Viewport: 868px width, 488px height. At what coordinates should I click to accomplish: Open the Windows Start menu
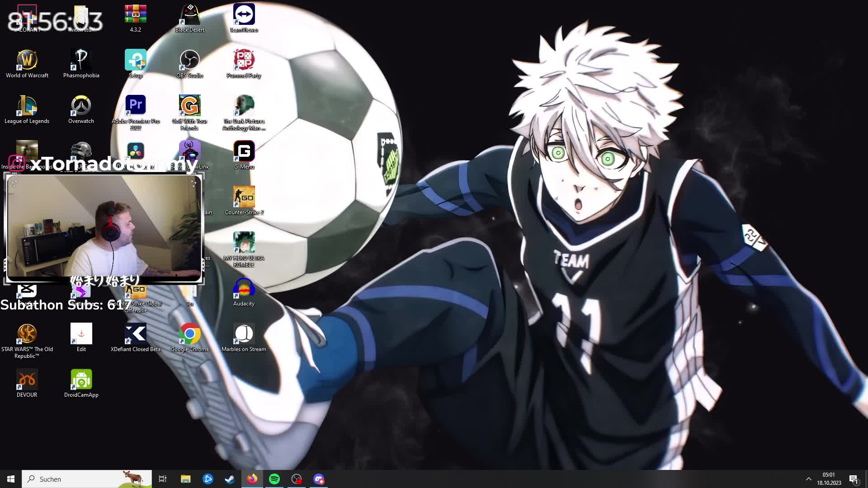click(11, 479)
